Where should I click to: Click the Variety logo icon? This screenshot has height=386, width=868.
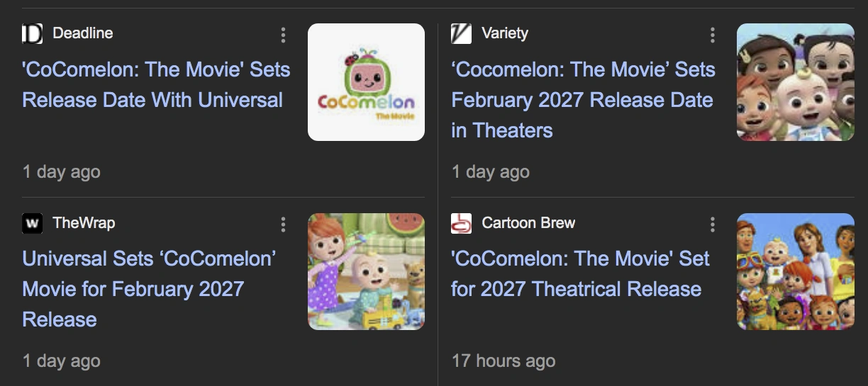[x=461, y=33]
